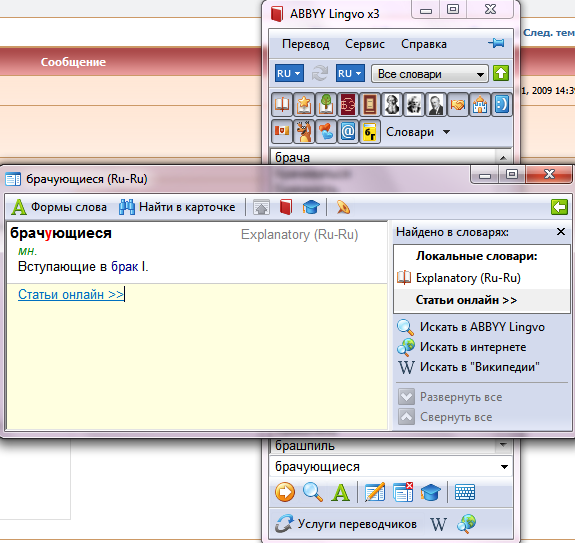Click 'Услуги переводчиков' button
Viewport: 575px width, 543px height.
pos(346,524)
